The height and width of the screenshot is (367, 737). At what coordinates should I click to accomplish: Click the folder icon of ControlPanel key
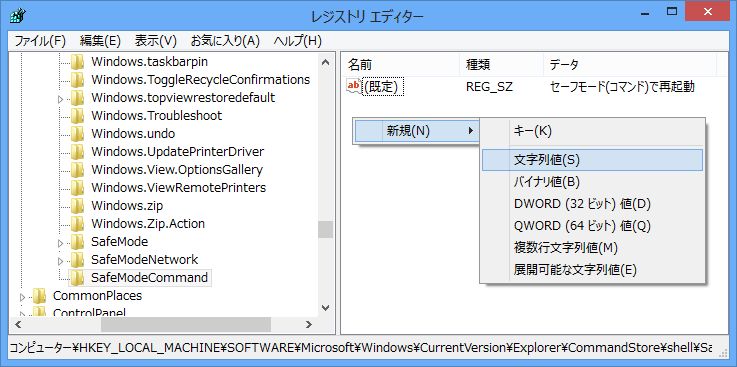tap(39, 312)
